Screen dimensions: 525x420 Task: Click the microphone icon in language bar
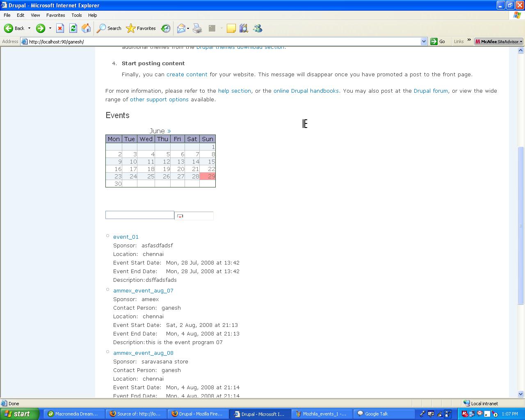(422, 414)
